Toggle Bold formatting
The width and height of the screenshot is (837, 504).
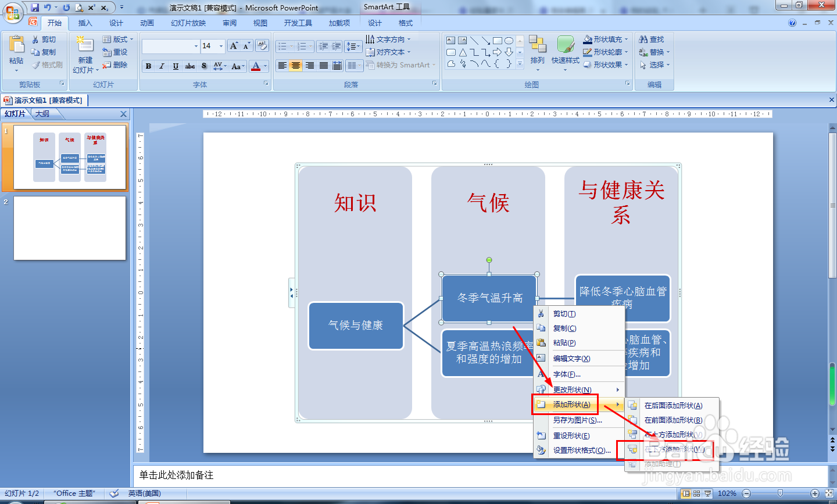coord(148,66)
